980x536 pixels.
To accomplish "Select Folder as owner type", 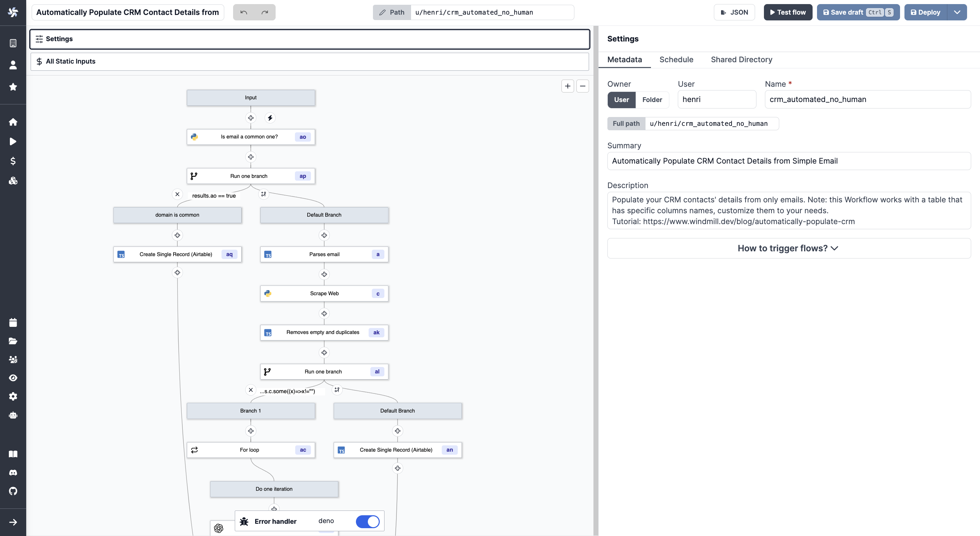I will [x=652, y=100].
